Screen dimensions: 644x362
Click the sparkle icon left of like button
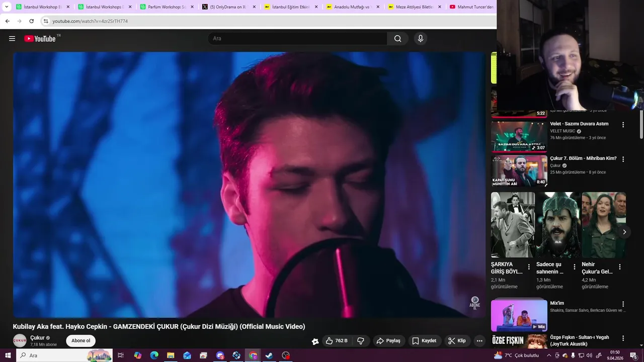coord(315,341)
